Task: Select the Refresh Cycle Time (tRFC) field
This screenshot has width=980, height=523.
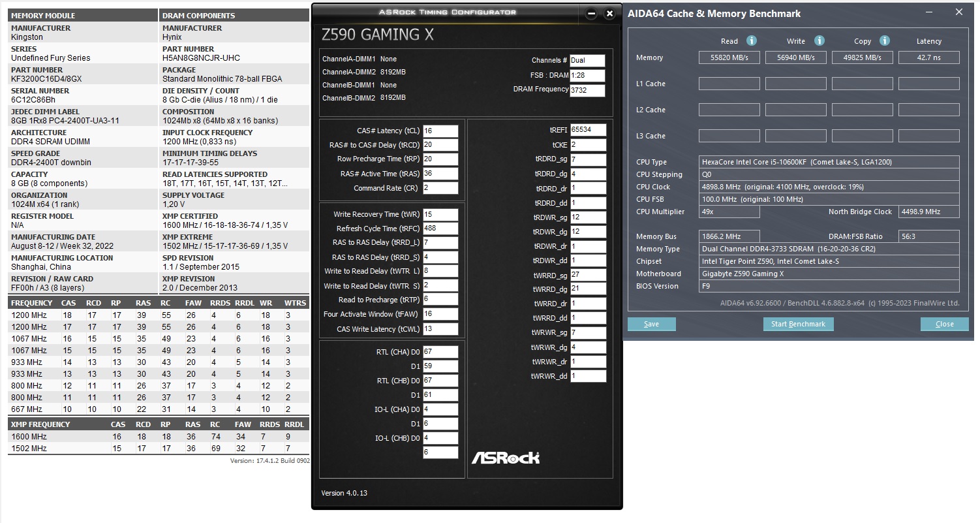Action: (x=440, y=229)
